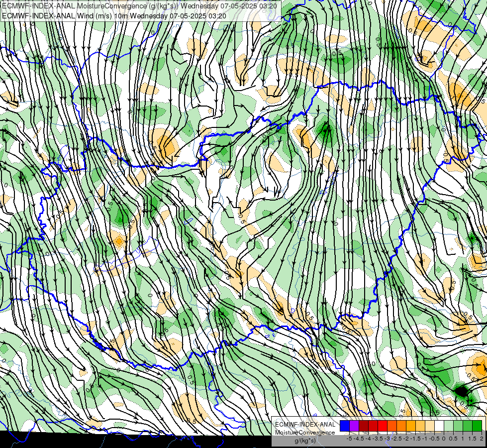Screen dimensions: 487x448
Task: Click the -3.5 tick label on the colorbar
Action: [378, 439]
